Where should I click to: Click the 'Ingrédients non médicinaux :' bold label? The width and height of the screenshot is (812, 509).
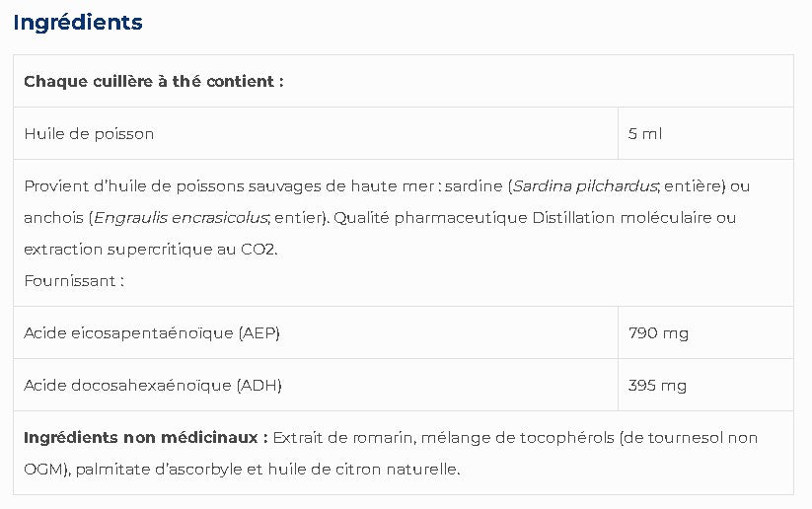pyautogui.click(x=146, y=438)
